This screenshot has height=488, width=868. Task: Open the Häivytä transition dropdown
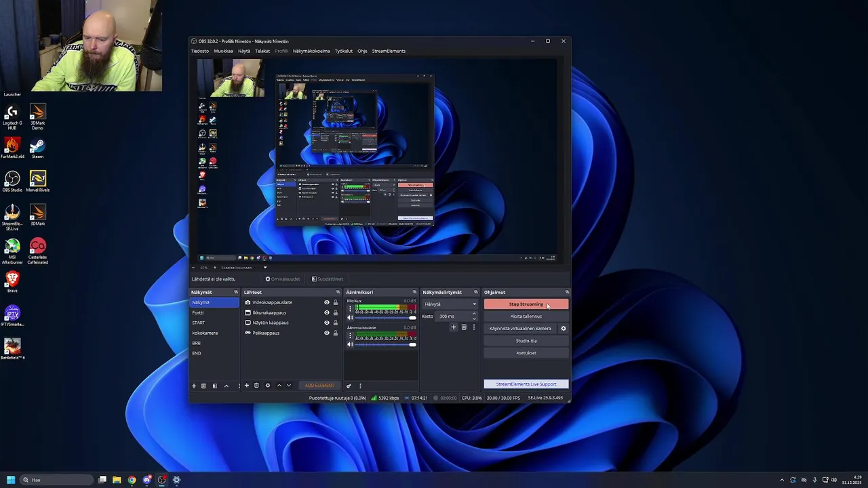(450, 304)
